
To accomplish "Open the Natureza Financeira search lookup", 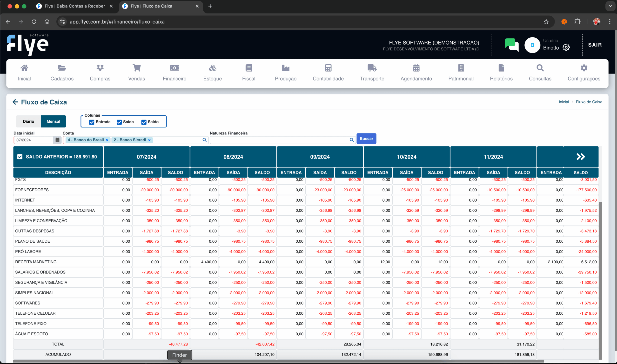I will [x=351, y=140].
